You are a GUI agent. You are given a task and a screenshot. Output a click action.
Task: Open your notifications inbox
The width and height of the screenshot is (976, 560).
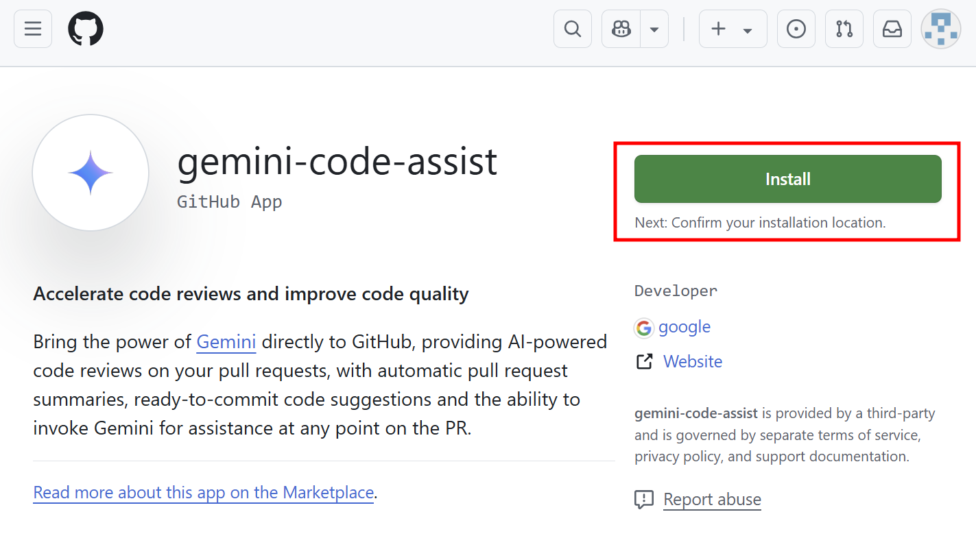tap(892, 29)
